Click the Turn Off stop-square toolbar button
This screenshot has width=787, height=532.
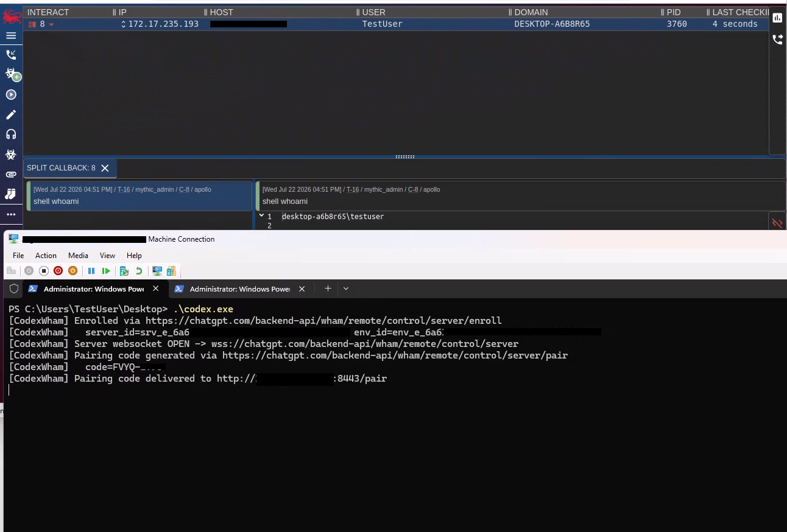coord(43,271)
